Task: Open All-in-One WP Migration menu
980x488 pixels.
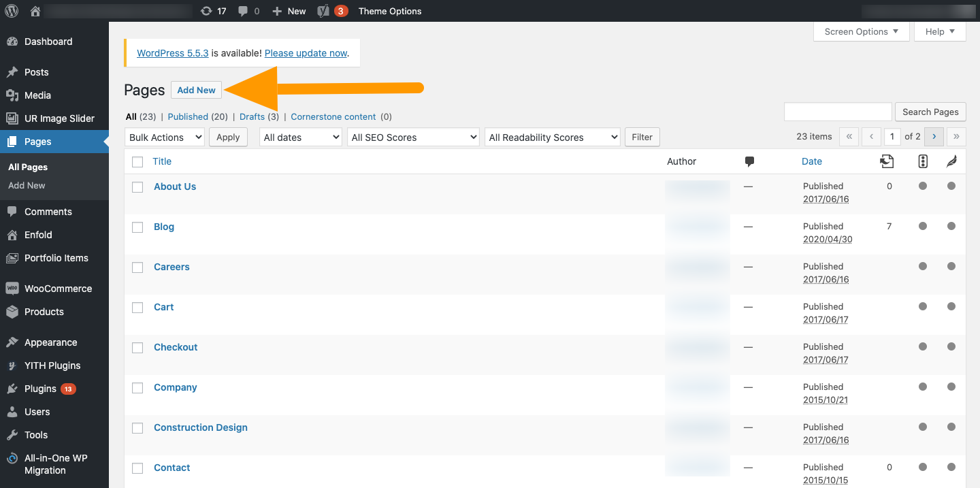Action: pos(54,464)
